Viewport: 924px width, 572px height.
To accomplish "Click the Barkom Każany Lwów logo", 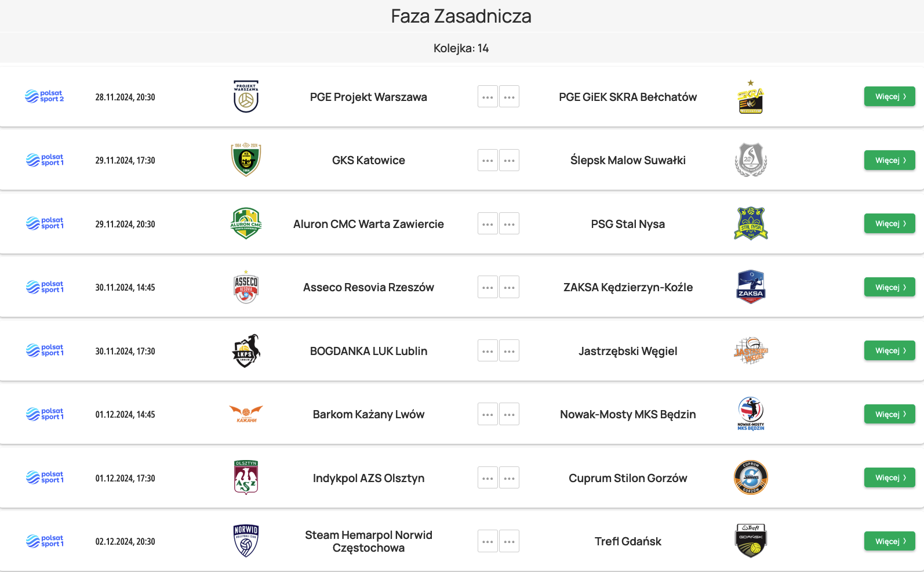I will tap(246, 414).
